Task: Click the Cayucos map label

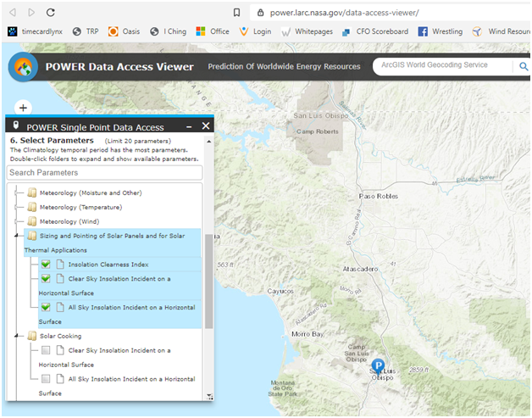Action: click(x=280, y=291)
